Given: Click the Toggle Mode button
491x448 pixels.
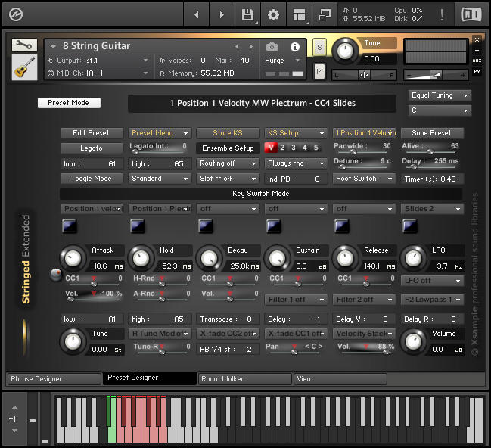Looking at the screenshot, I should (x=92, y=179).
